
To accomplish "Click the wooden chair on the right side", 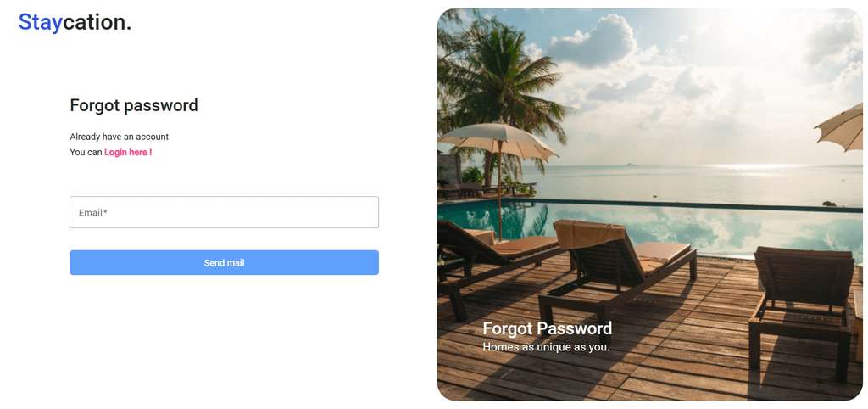I will tap(801, 305).
